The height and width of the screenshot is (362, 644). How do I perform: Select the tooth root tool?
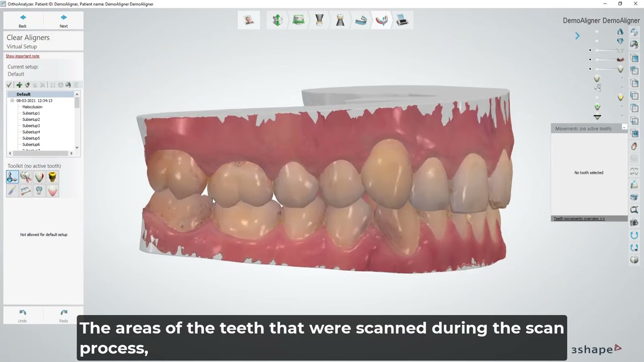[39, 191]
